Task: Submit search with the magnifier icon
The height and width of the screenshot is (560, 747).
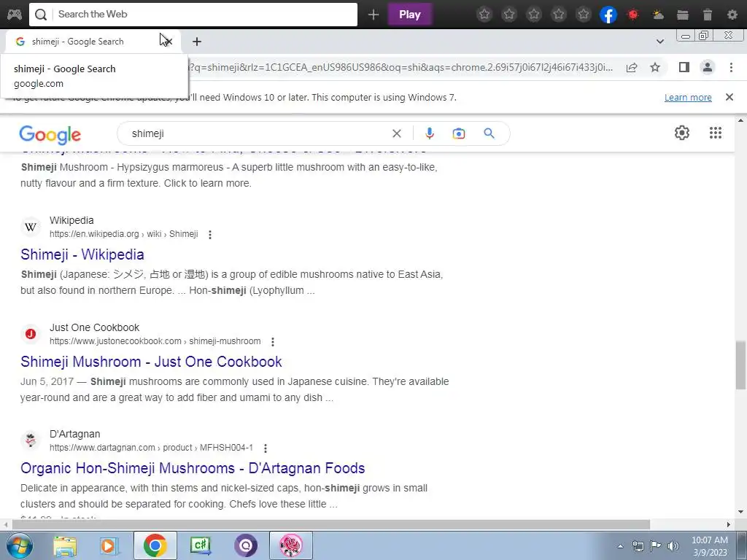Action: (x=489, y=133)
